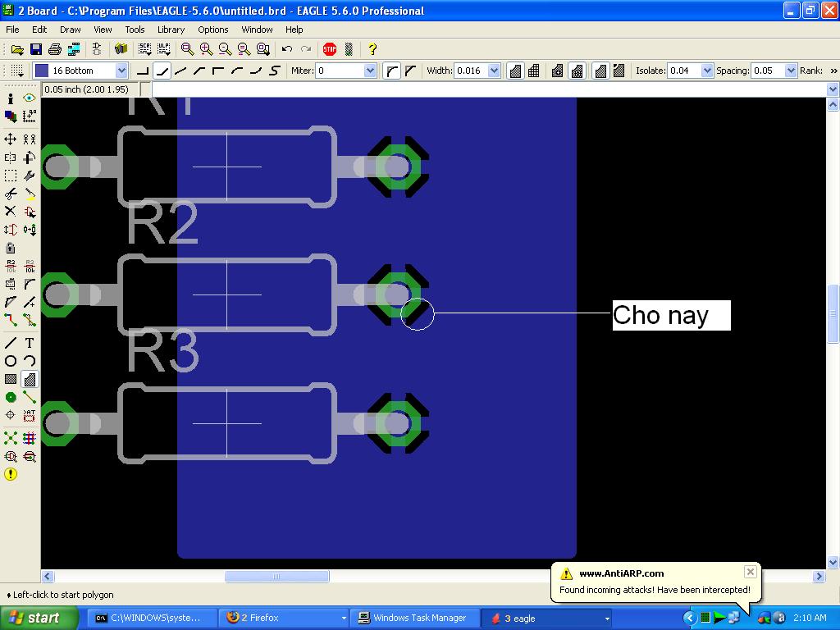Select the Move tool
Viewport: 840px width, 630px height.
click(x=10, y=139)
